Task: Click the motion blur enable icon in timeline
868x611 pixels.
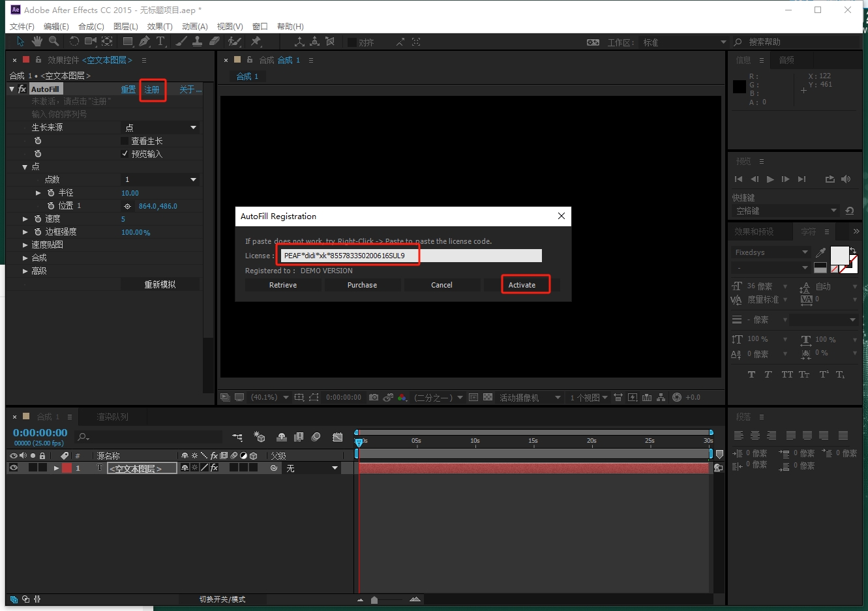Action: tap(316, 437)
